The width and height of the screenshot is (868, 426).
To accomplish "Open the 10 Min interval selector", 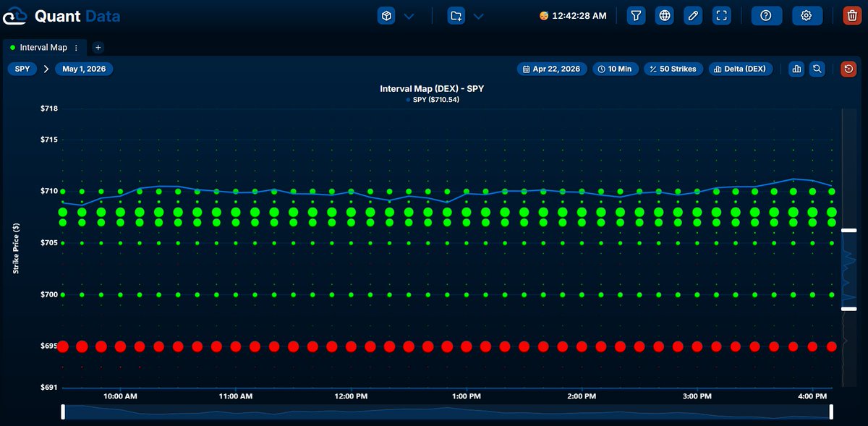I will pos(615,69).
